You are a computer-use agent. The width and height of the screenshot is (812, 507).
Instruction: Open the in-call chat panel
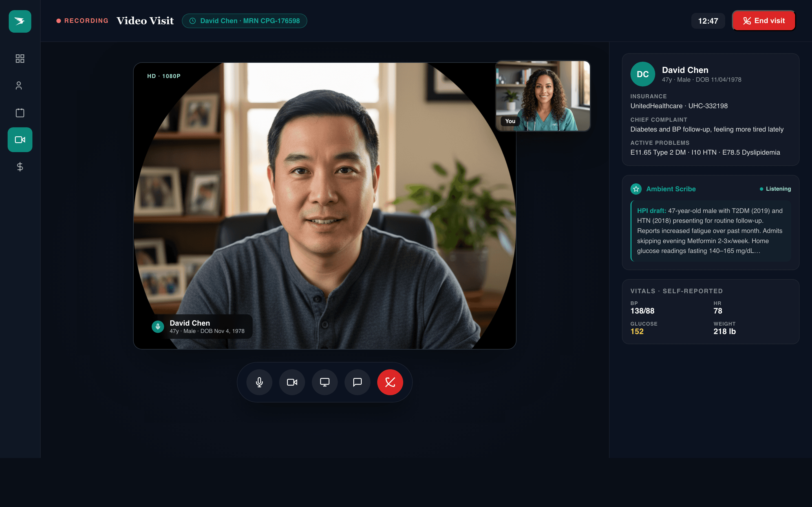[x=357, y=382]
